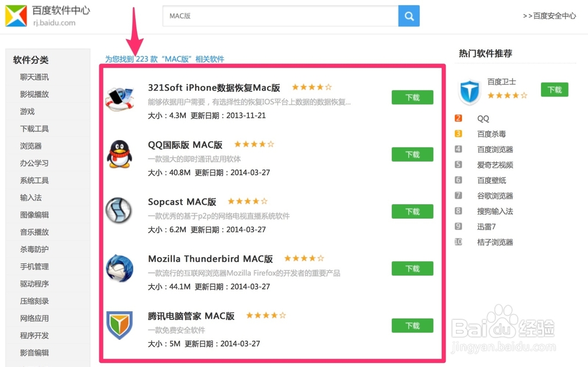Viewport: 588px width, 367px height.
Task: Select the 系统工具 category
Action: [35, 181]
